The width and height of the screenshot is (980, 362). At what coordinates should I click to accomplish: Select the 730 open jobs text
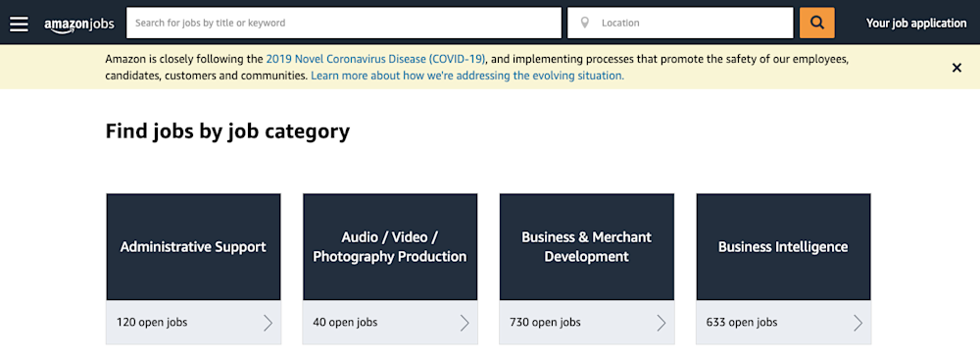(545, 323)
